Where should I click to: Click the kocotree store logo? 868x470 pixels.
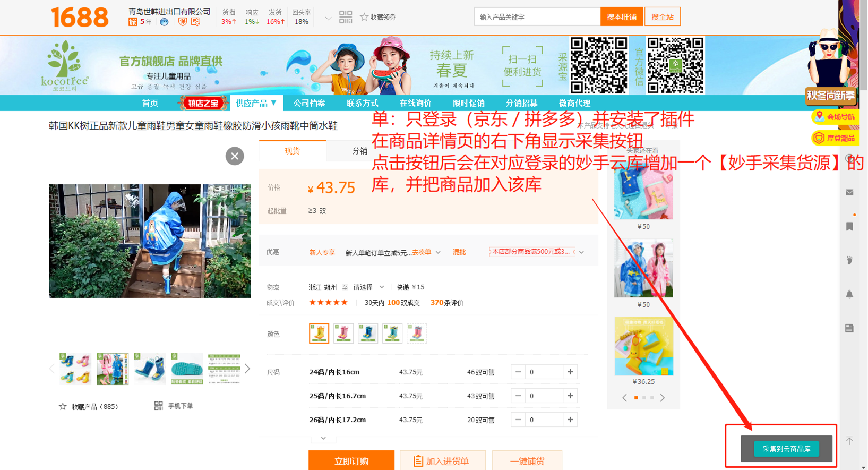pos(65,65)
